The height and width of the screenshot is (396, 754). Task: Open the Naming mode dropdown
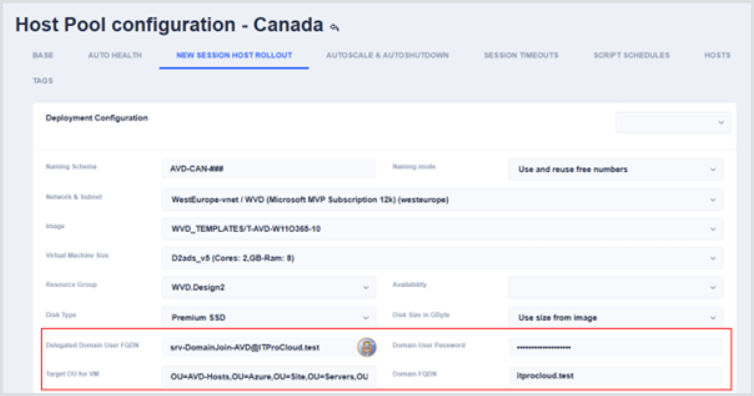coord(616,169)
